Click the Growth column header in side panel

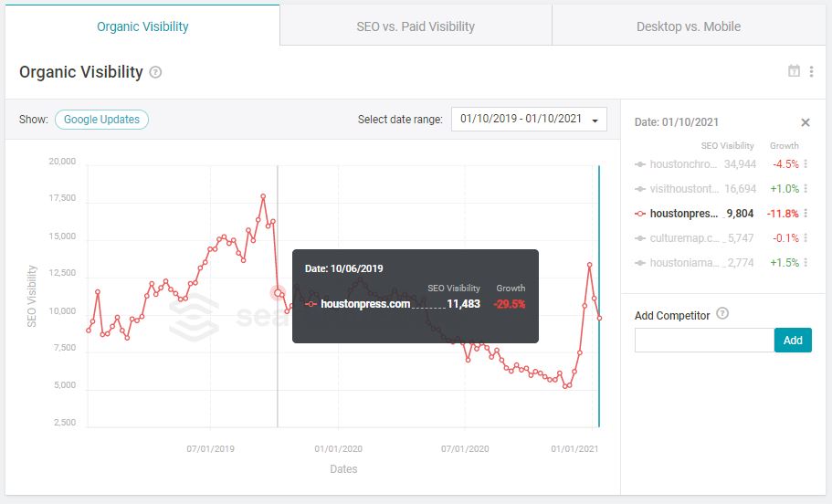pos(785,145)
